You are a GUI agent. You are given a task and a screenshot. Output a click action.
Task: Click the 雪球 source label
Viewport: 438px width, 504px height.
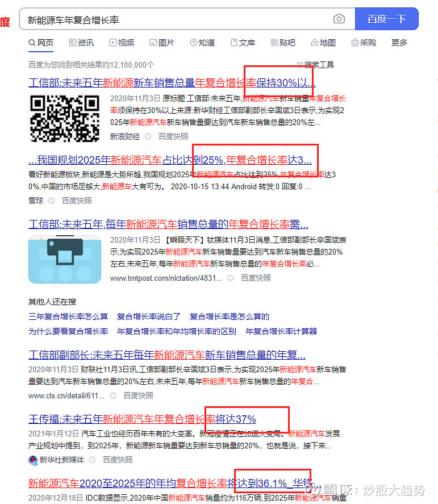pyautogui.click(x=36, y=201)
